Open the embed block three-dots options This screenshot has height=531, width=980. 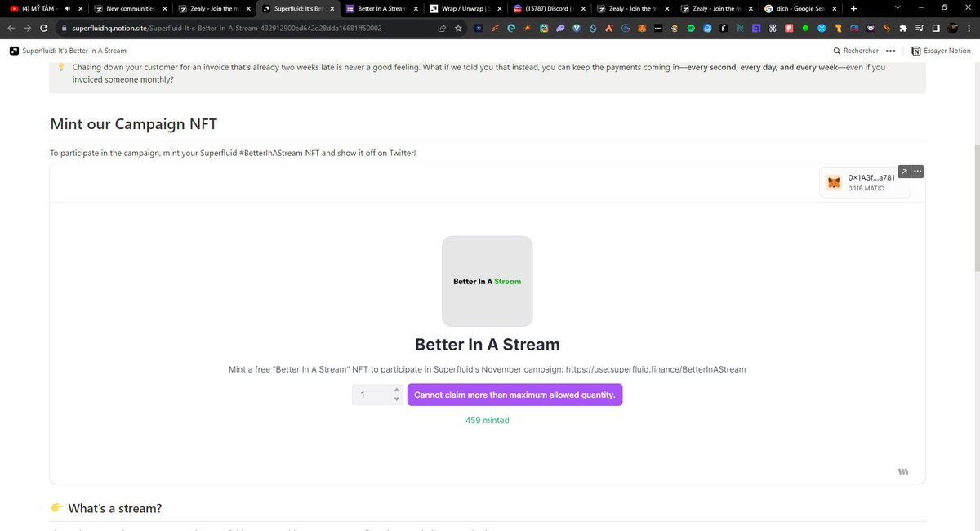pyautogui.click(x=918, y=171)
